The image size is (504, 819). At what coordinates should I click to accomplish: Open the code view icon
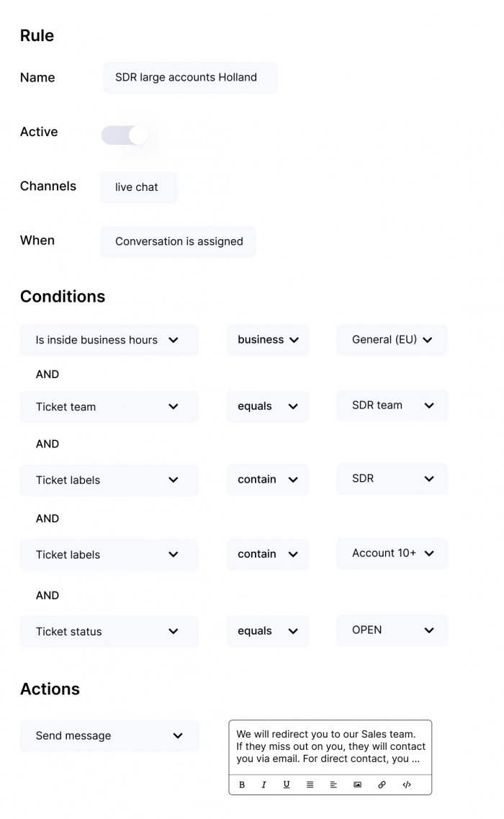point(406,784)
